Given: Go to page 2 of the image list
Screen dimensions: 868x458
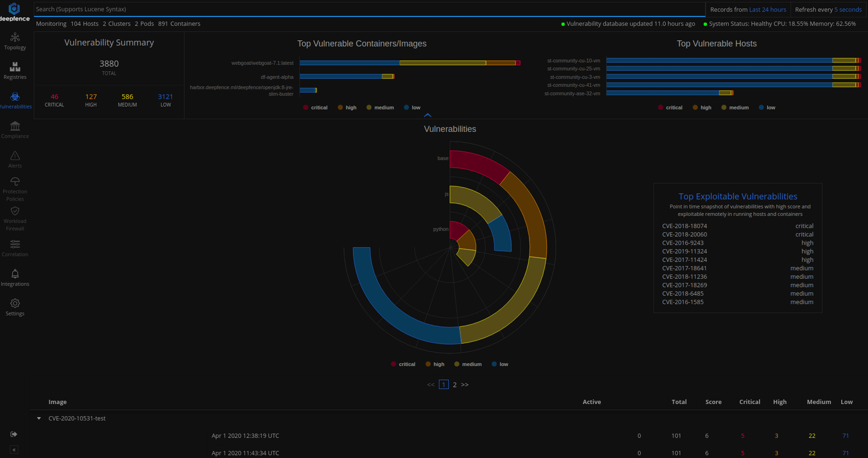Looking at the screenshot, I should coord(454,384).
